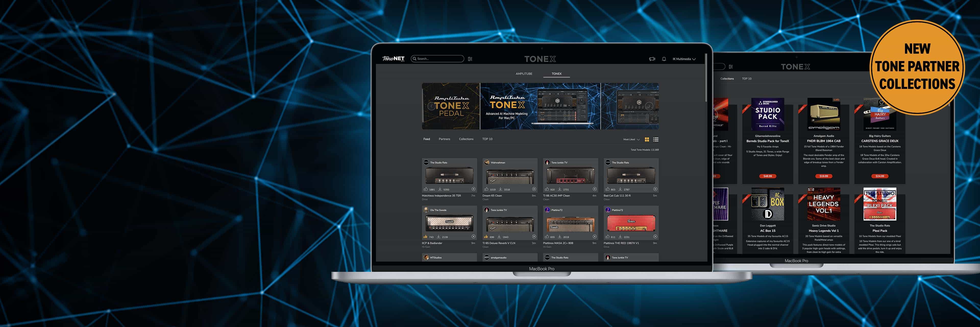The image size is (980, 327).
Task: Open TOP 10 tab on rear laptop
Action: [x=746, y=79]
